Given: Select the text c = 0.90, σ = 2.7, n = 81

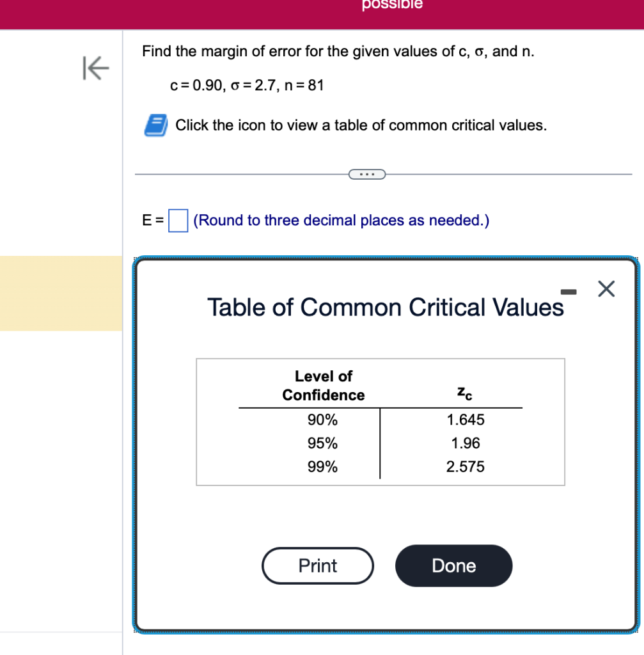Looking at the screenshot, I should (247, 85).
